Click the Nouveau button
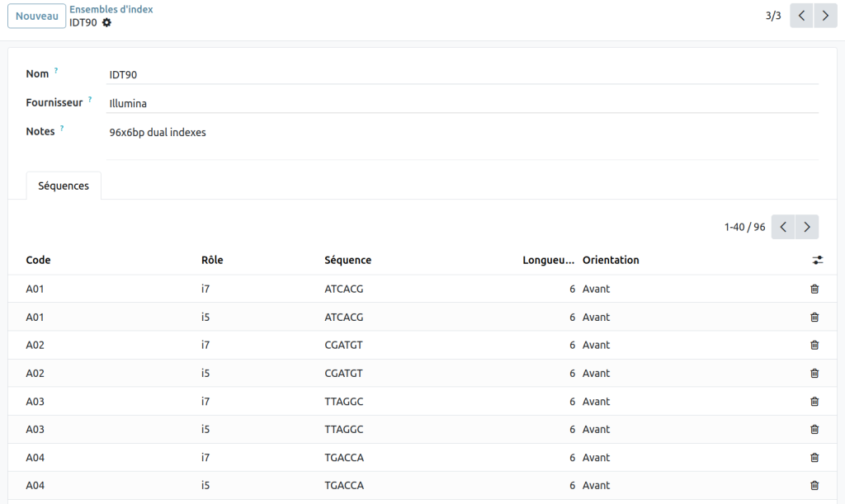The width and height of the screenshot is (845, 504). click(x=37, y=16)
